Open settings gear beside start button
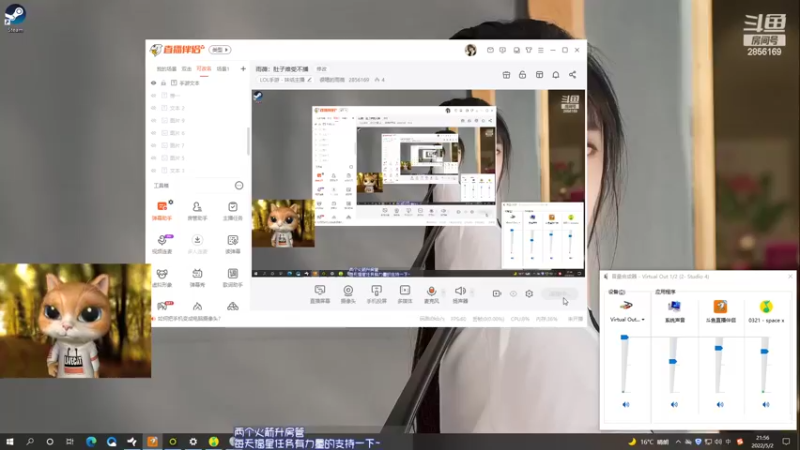 tap(529, 294)
